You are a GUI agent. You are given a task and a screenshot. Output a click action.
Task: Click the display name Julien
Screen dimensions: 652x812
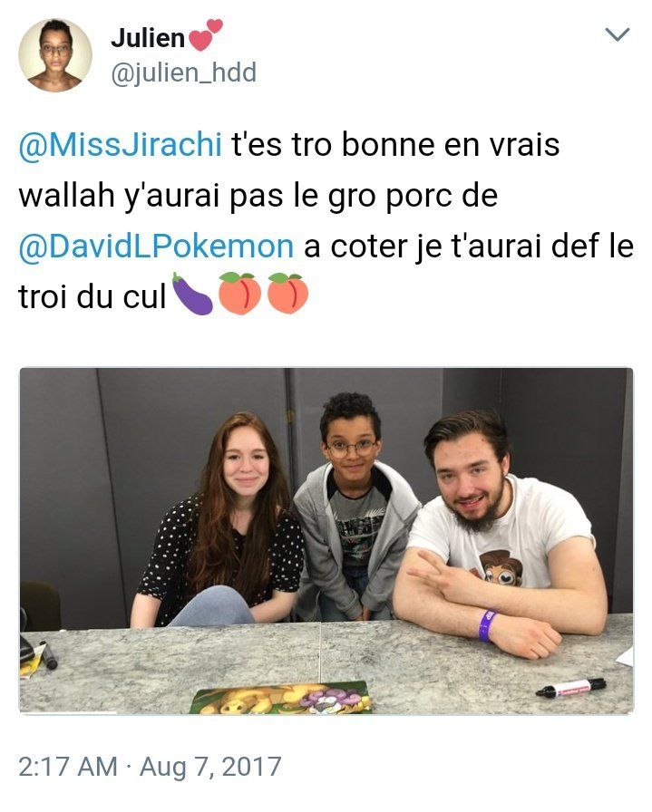[x=148, y=38]
